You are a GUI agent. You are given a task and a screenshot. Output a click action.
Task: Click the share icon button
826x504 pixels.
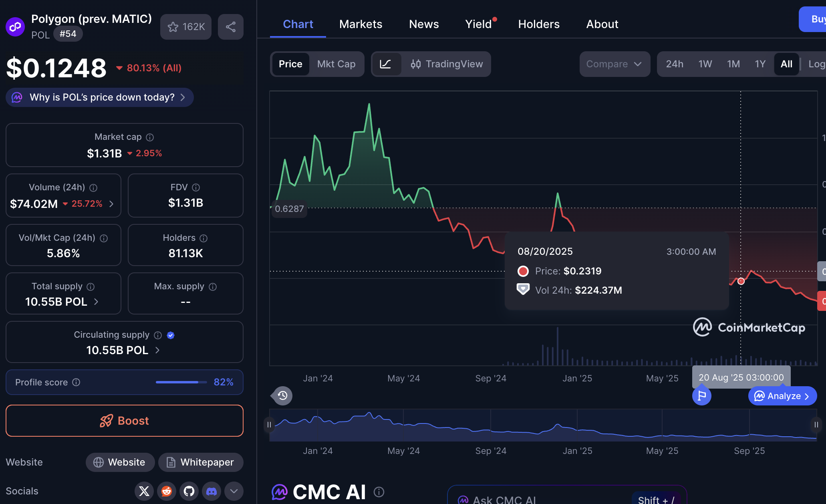230,27
